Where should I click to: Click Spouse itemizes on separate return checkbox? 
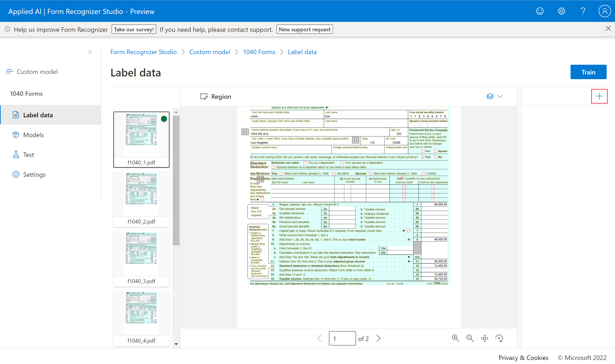273,167
